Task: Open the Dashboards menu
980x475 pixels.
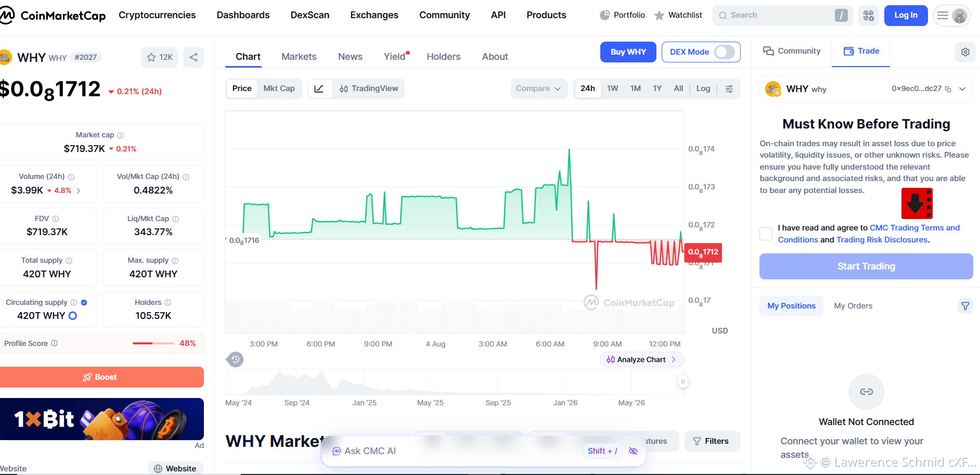Action: click(x=243, y=15)
